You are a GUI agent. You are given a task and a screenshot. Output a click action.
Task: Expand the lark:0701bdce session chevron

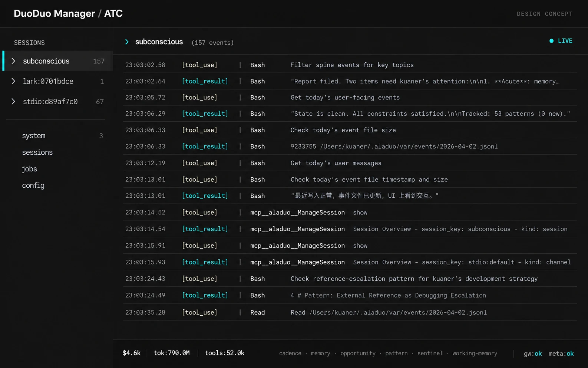coord(13,81)
